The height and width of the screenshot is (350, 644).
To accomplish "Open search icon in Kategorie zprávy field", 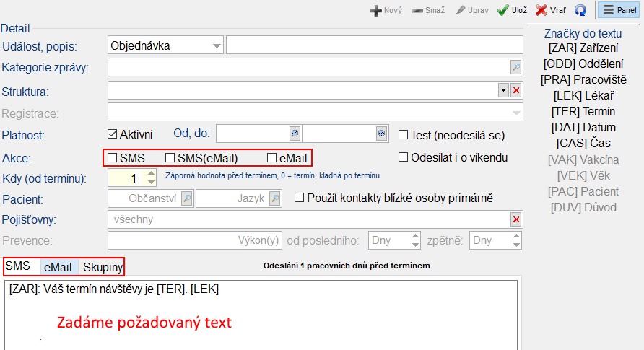I will click(515, 67).
